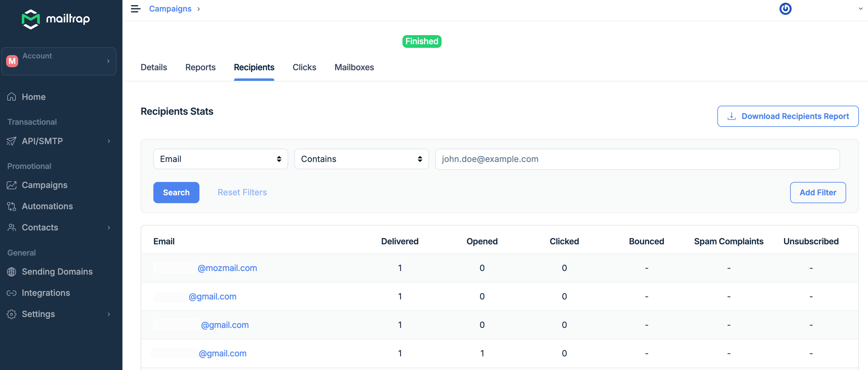
Task: Open Home from the sidebar
Action: (33, 97)
